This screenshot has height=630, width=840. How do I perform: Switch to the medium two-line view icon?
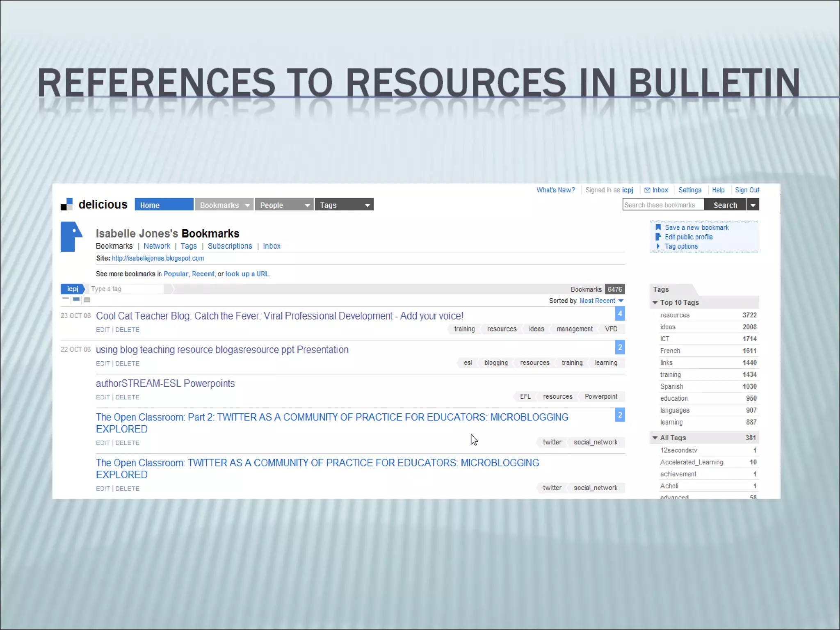coord(76,299)
